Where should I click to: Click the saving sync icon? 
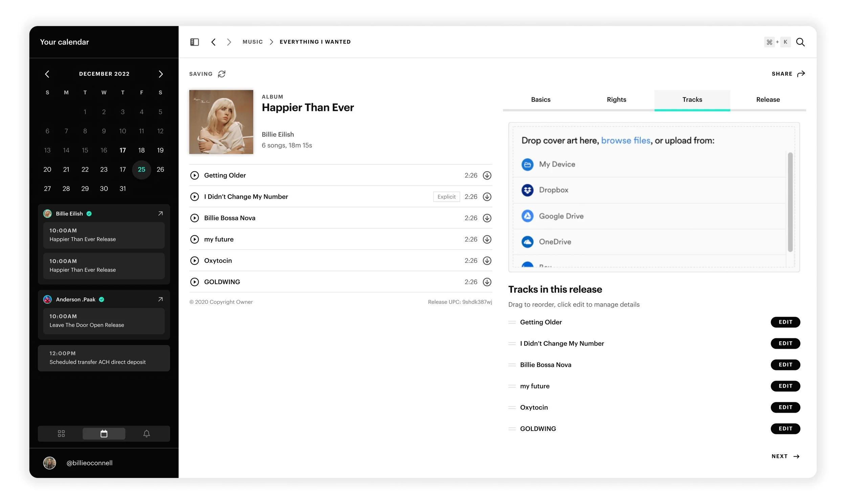tap(222, 74)
